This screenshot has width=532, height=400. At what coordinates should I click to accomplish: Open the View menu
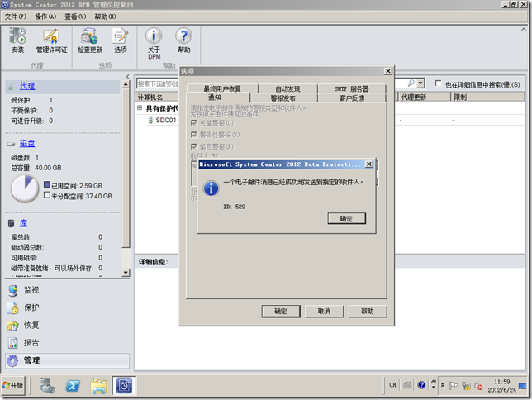click(x=75, y=17)
